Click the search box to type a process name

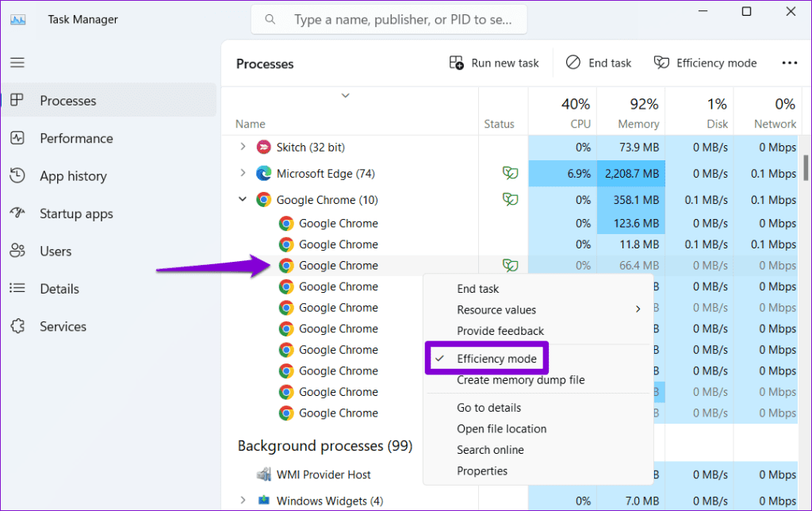tap(389, 18)
